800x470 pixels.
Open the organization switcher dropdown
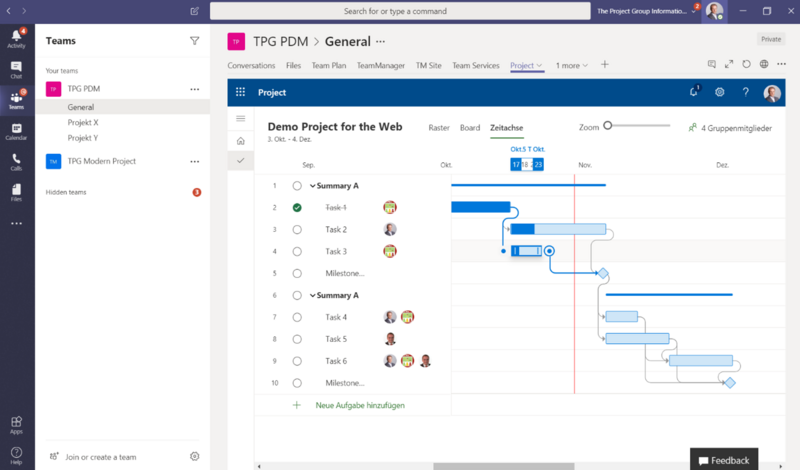693,11
